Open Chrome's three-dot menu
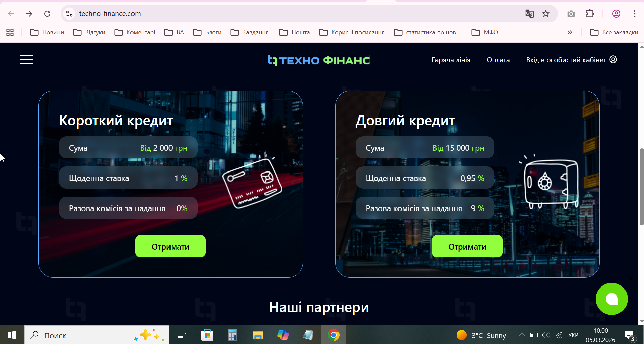Image resolution: width=644 pixels, height=344 pixels. [635, 14]
